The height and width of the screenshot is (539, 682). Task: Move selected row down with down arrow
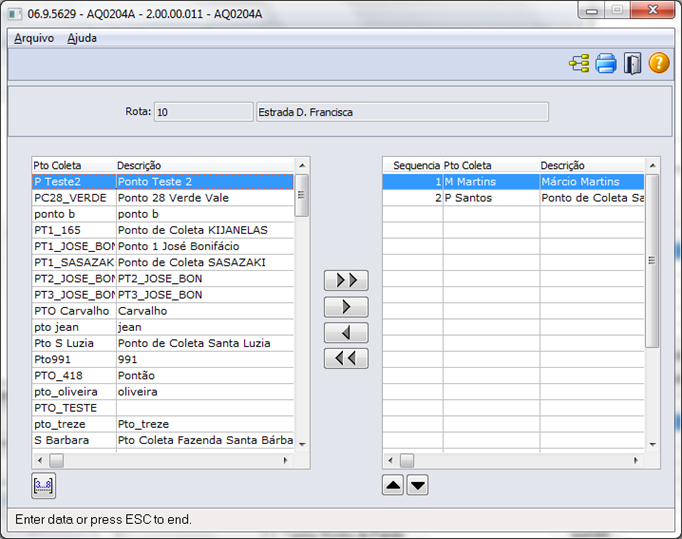point(418,485)
